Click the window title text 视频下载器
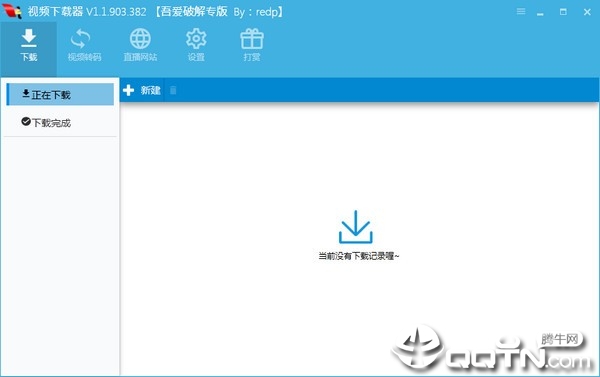 [55, 12]
